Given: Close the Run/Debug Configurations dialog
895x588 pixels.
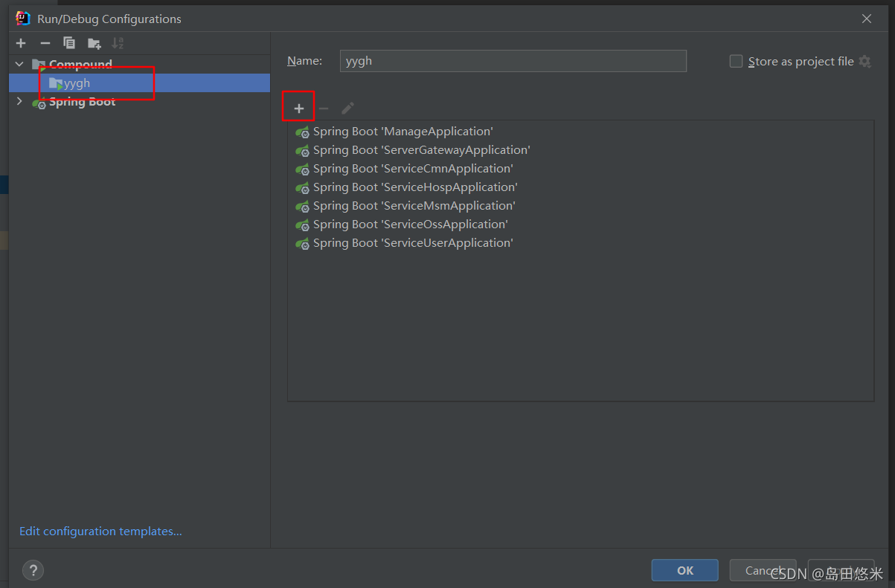Looking at the screenshot, I should (x=867, y=19).
